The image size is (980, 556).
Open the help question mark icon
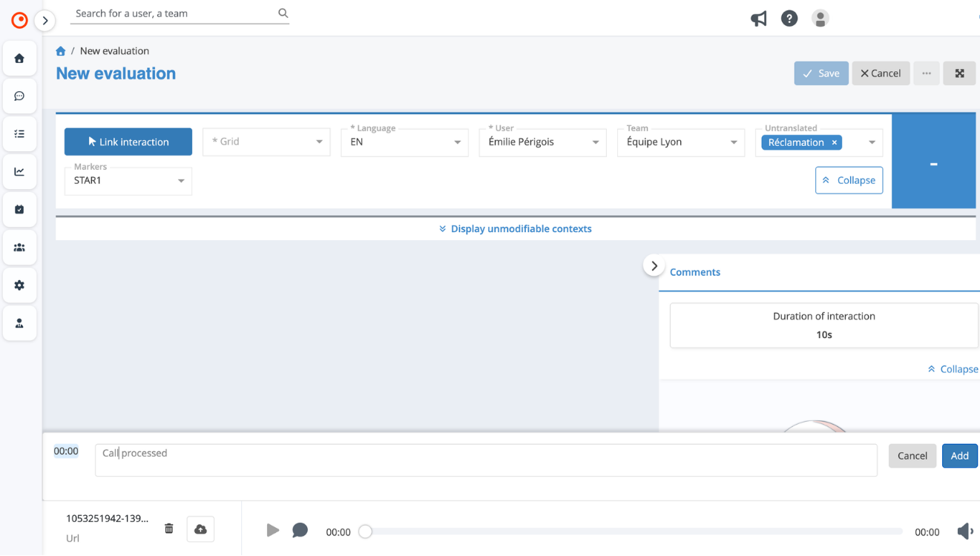point(789,19)
